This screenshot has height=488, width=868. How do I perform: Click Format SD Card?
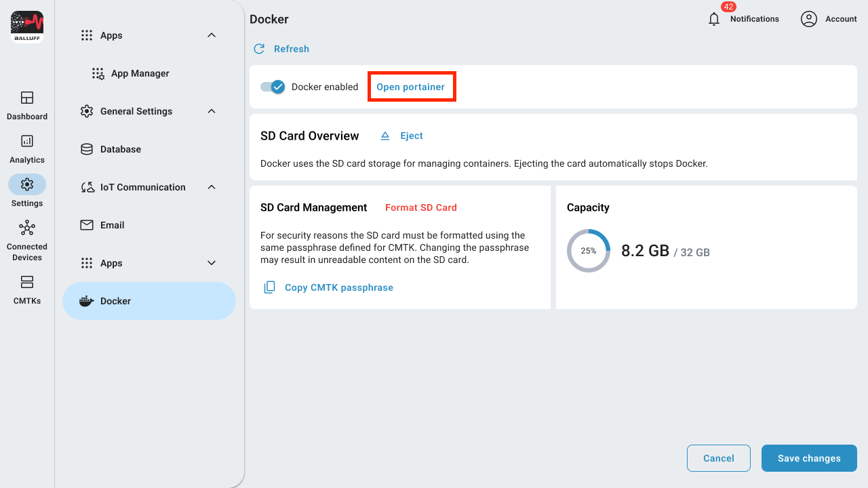click(x=420, y=207)
